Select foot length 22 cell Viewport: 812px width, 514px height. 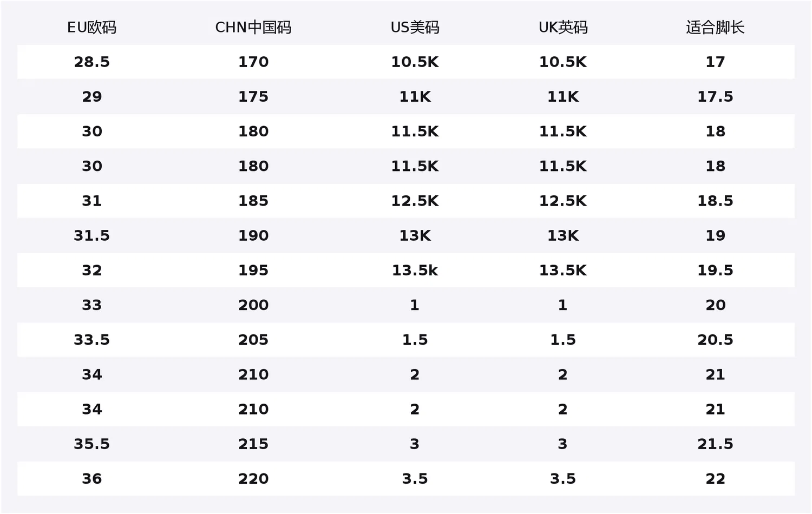(715, 479)
